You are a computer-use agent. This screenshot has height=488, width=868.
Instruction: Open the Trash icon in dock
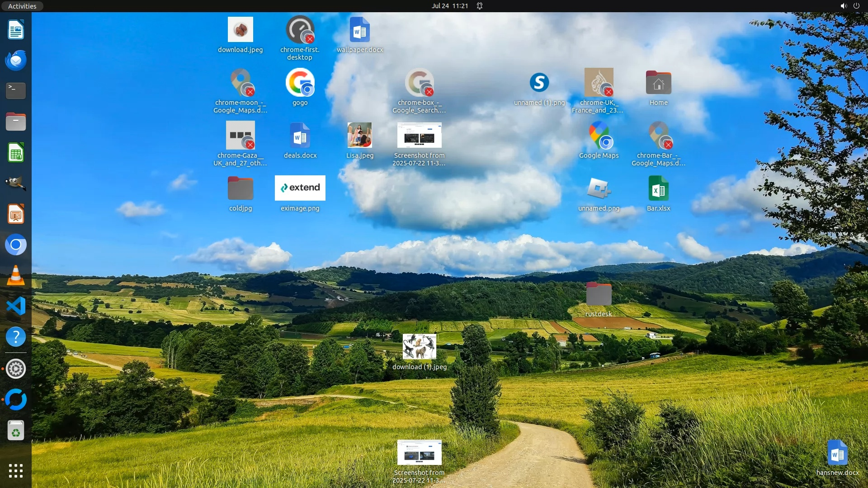(16, 431)
